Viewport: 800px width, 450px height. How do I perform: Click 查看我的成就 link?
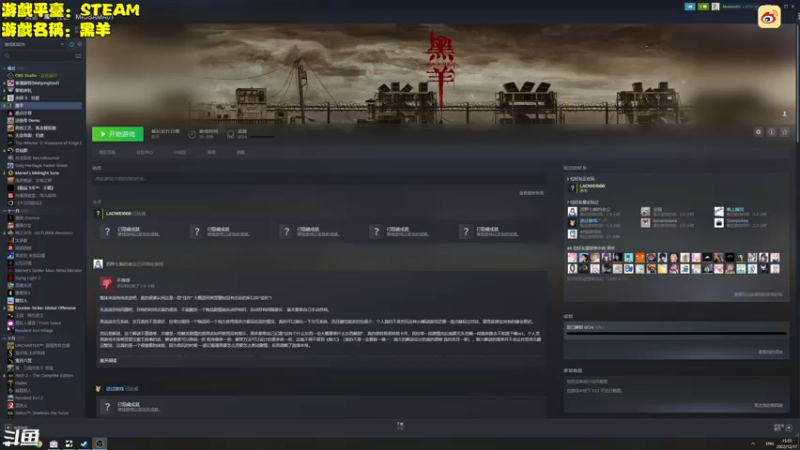770,352
